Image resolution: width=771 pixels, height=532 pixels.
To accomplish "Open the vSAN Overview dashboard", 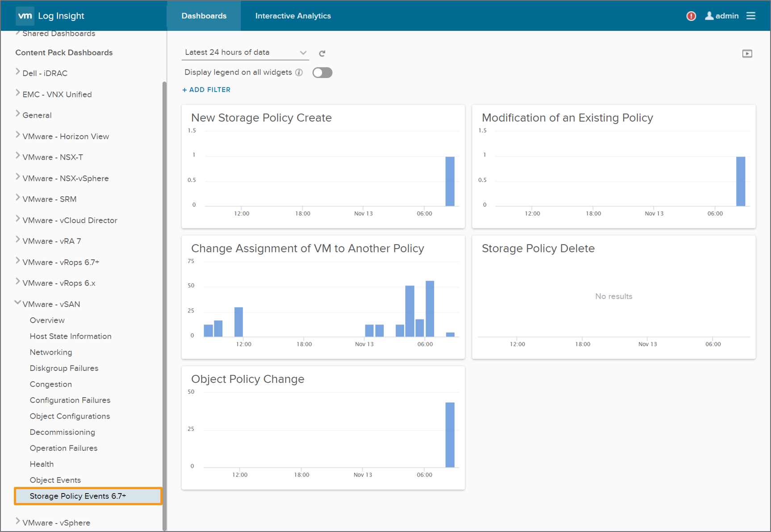I will [x=47, y=320].
